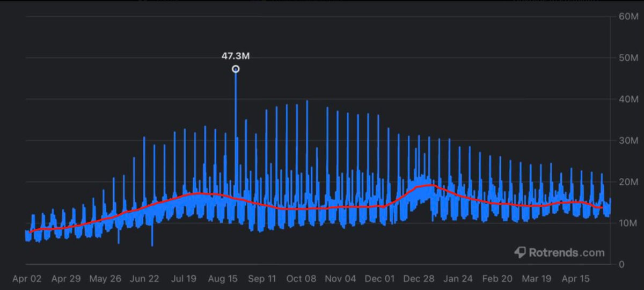Viewport: 644px width, 290px height.
Task: Click the Apr 02 x-axis label
Action: click(x=27, y=279)
